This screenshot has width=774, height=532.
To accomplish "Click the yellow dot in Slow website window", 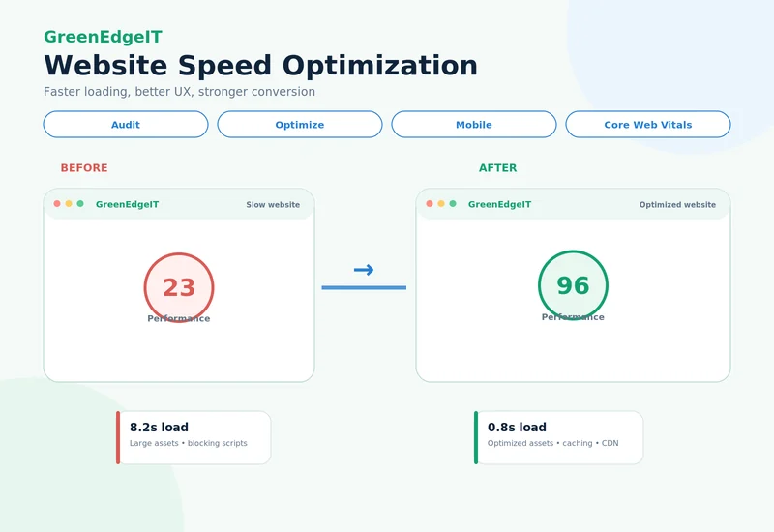I will click(x=69, y=204).
